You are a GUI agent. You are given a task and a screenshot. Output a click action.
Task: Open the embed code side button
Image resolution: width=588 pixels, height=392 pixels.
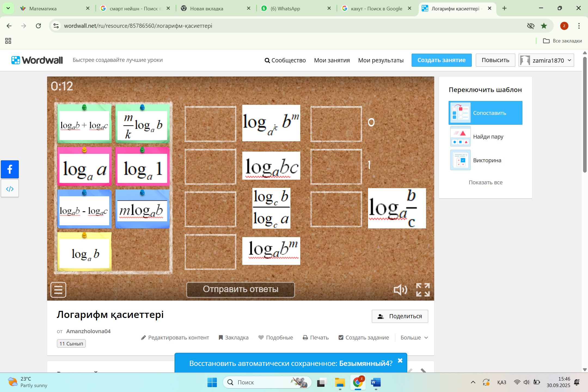click(x=10, y=189)
